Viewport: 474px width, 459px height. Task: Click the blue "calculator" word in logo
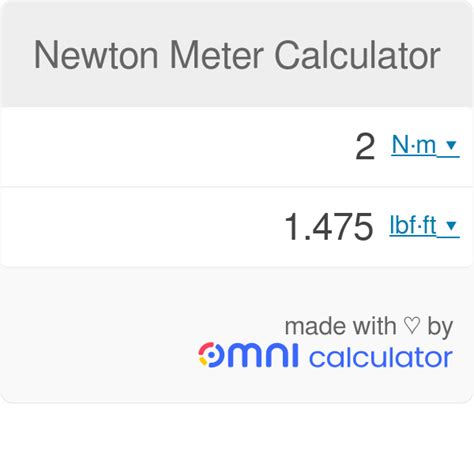[x=381, y=358]
